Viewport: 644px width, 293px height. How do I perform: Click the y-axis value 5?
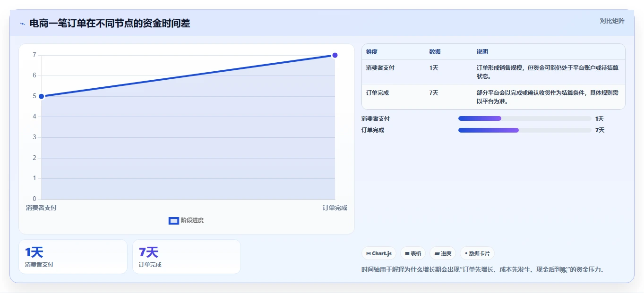coord(34,96)
